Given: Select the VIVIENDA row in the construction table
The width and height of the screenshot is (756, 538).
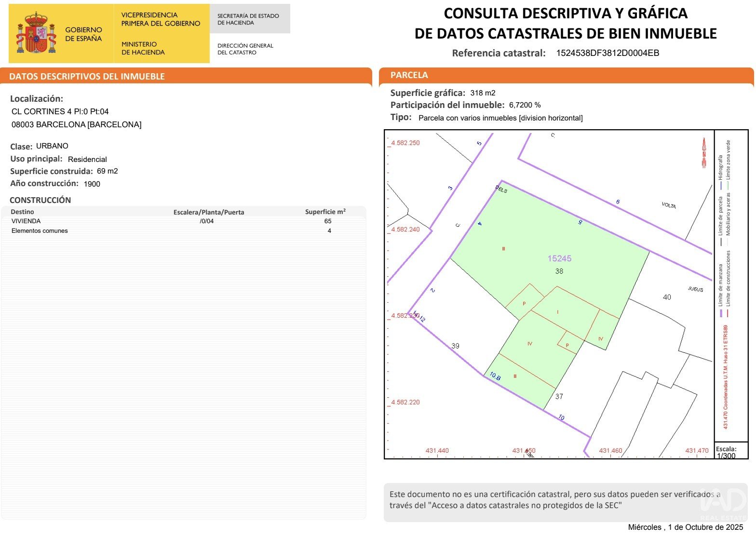Looking at the screenshot, I should tap(26, 221).
